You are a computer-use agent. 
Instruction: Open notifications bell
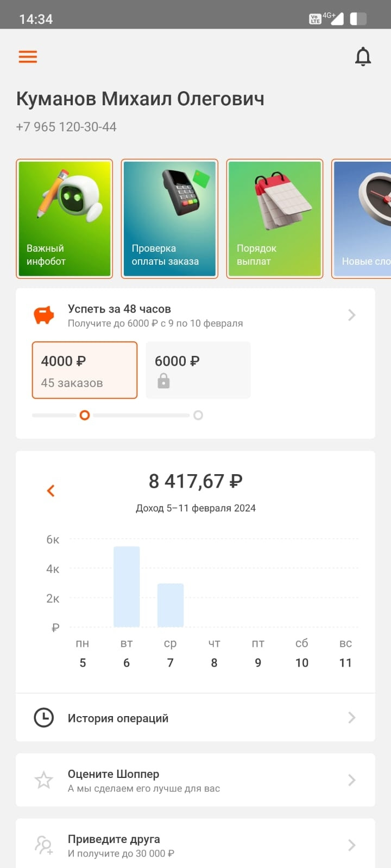coord(363,56)
